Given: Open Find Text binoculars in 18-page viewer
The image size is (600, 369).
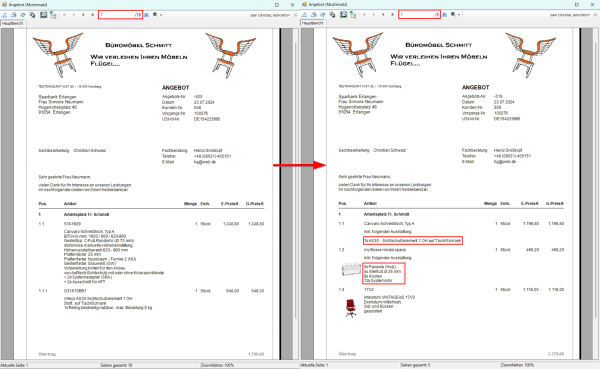Looking at the screenshot, I should [x=146, y=15].
